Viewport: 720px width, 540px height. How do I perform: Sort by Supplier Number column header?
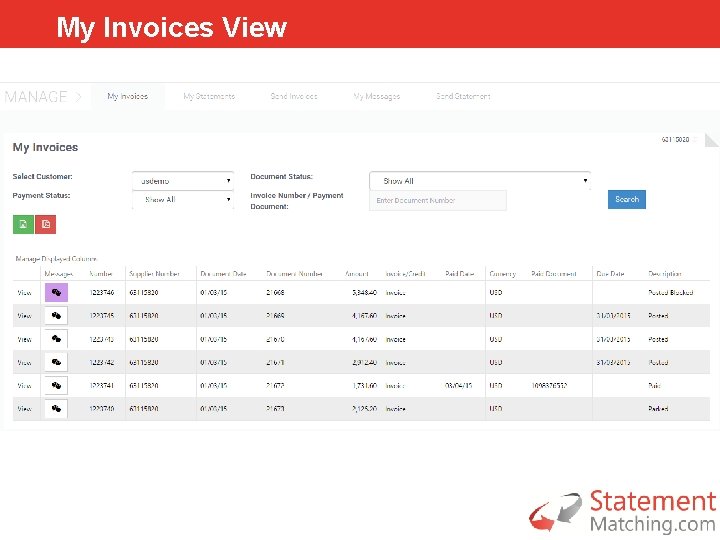(154, 274)
